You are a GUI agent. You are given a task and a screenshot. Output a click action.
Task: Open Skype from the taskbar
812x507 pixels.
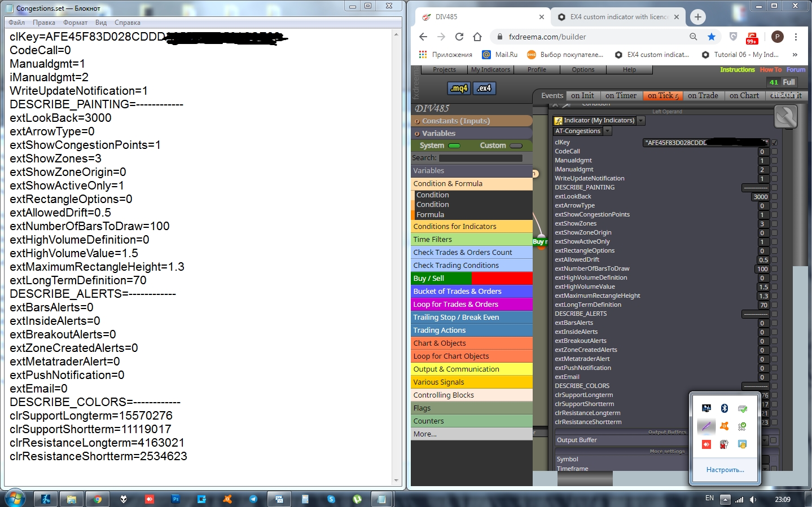(331, 499)
